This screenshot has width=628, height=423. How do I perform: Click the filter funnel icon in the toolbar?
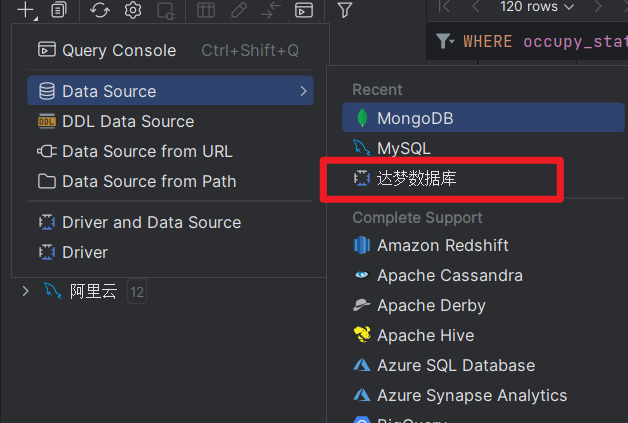(344, 10)
